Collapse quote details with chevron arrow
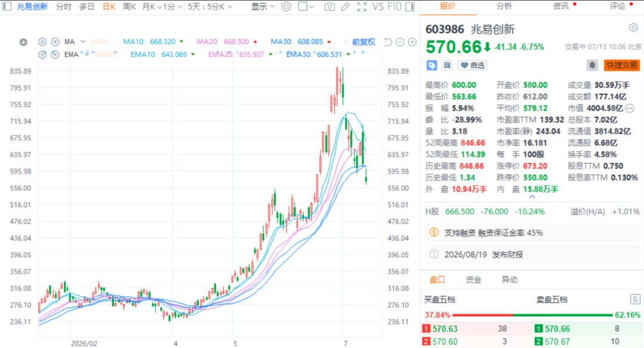Image resolution: width=644 pixels, height=348 pixels. tap(532, 197)
